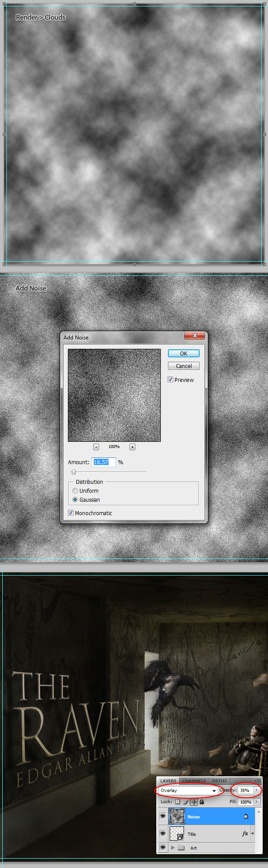This screenshot has width=268, height=868.
Task: Hide the Title layer
Action: pos(163,834)
